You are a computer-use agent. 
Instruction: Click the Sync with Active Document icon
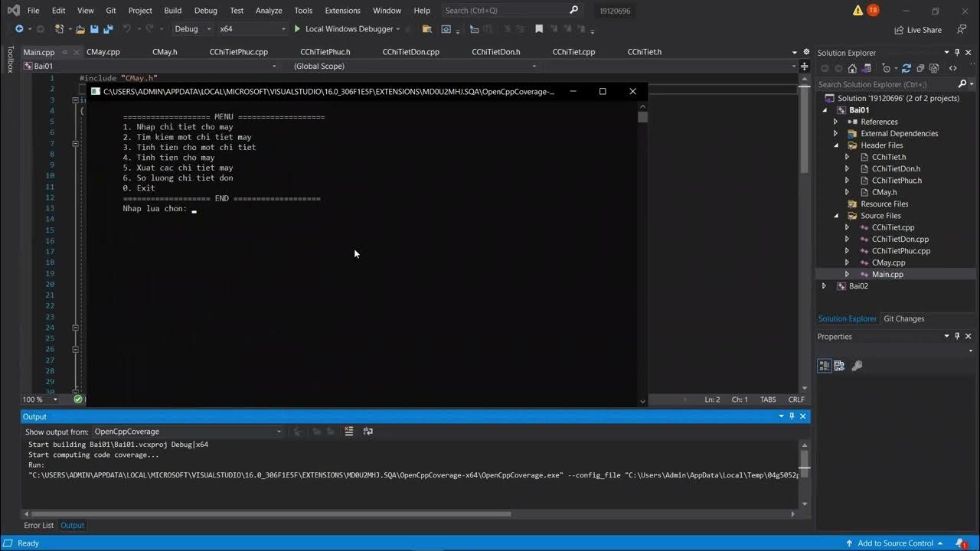906,68
